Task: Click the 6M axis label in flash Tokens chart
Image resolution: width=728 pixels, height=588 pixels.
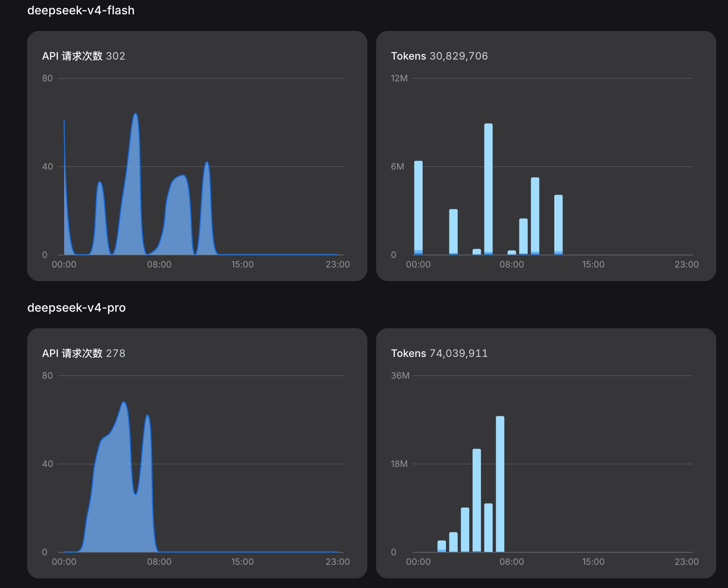Action: (x=397, y=167)
